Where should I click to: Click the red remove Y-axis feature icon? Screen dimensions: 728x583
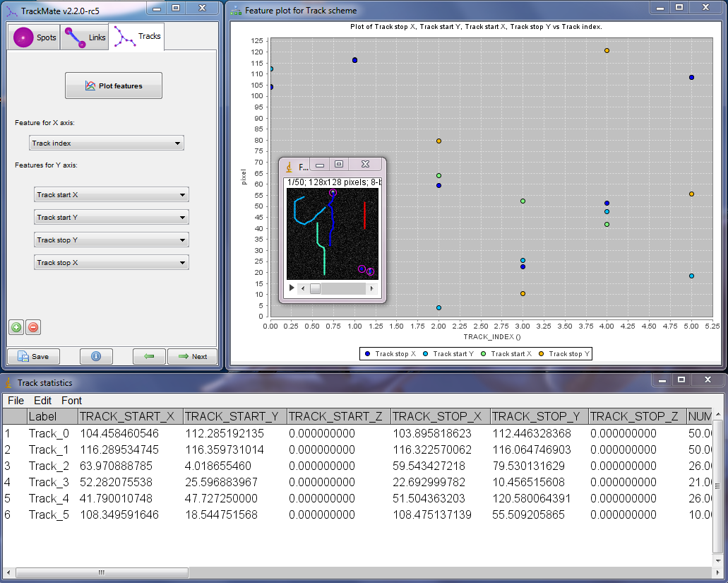pyautogui.click(x=33, y=327)
